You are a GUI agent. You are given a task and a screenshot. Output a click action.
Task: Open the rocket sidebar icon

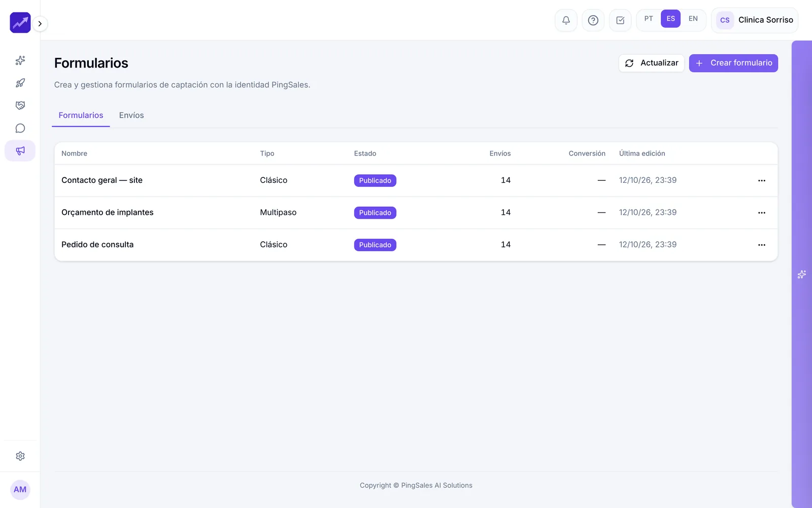coord(20,83)
